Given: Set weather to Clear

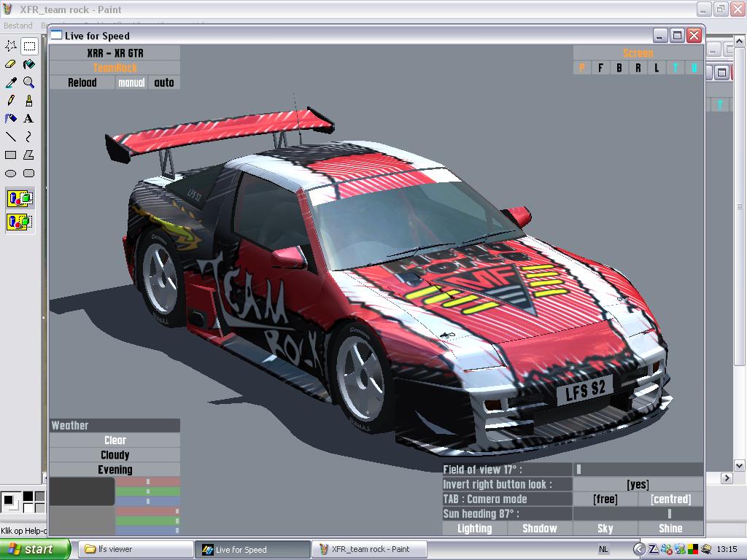Looking at the screenshot, I should [115, 440].
